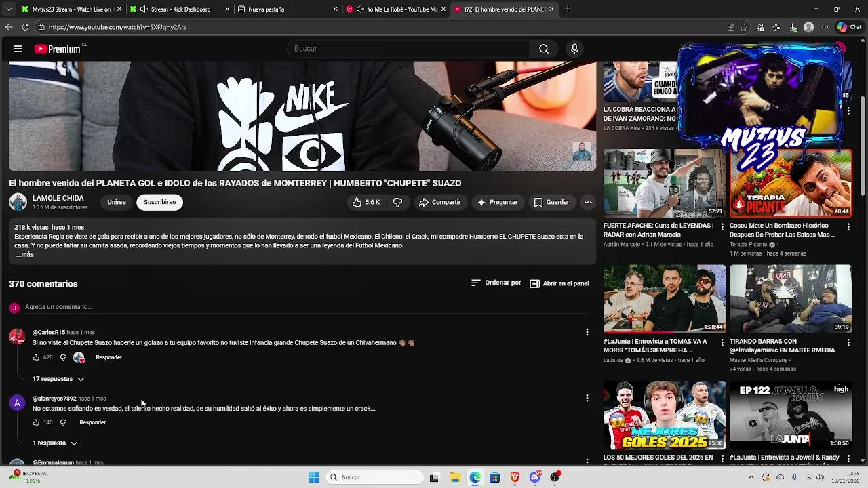Click Compartir share button
The height and width of the screenshot is (488, 868).
pos(439,202)
